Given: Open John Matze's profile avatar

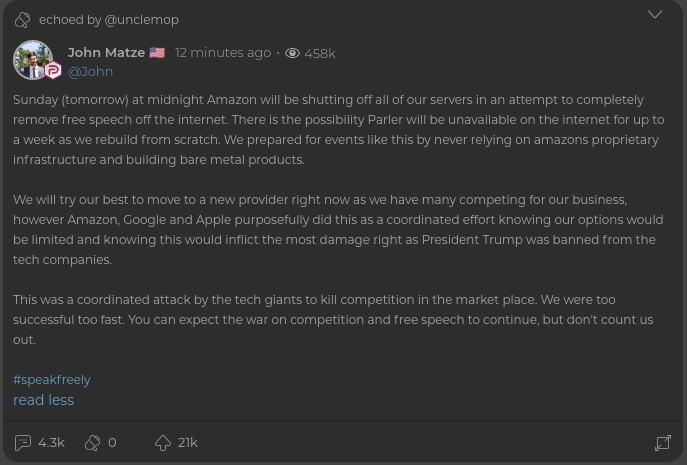Looking at the screenshot, I should click(x=32, y=59).
